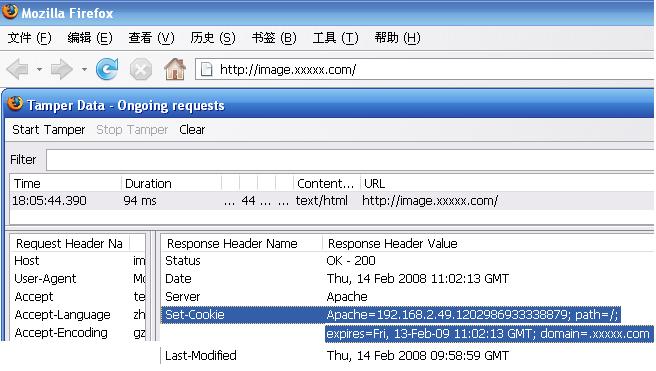Click the Content... column header
The width and height of the screenshot is (656, 371).
326,184
